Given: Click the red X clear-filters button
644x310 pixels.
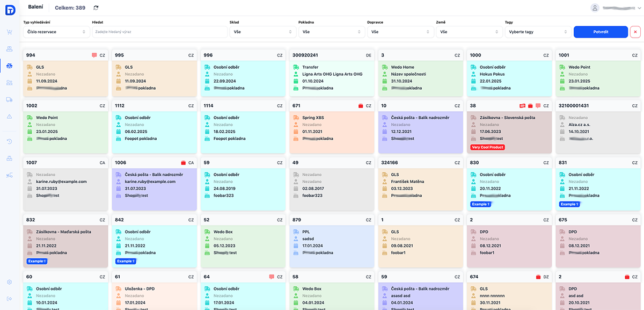Looking at the screenshot, I should [635, 32].
